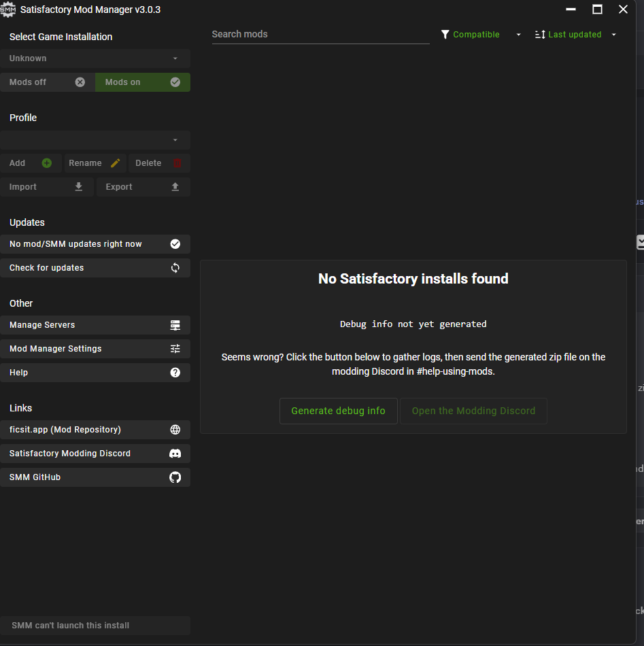This screenshot has width=644, height=646.
Task: Click the arrow next to Compatible filter
Action: click(x=518, y=35)
